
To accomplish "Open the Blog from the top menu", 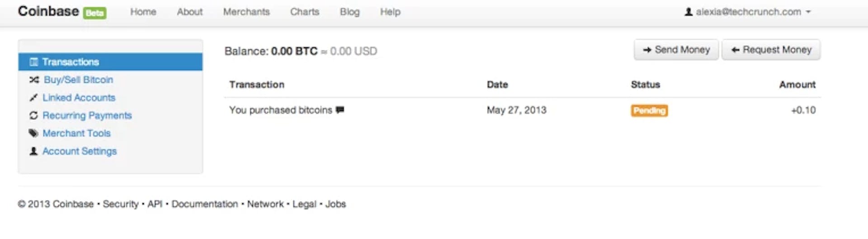I will [350, 12].
